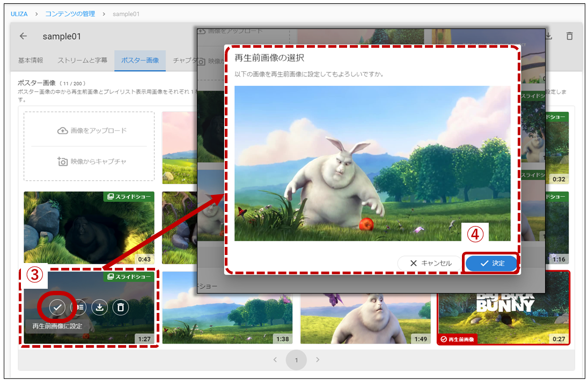Cancel the 再生前画像の選択 dialog
The width and height of the screenshot is (588, 380).
[431, 264]
